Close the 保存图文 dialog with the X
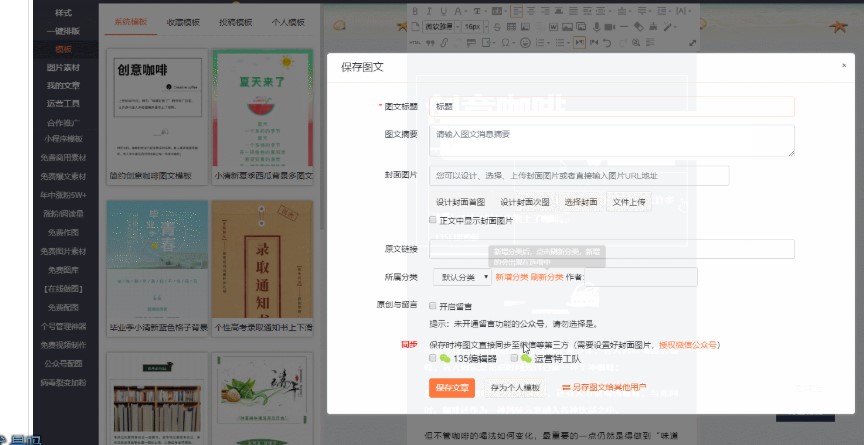The height and width of the screenshot is (445, 864). click(x=842, y=65)
